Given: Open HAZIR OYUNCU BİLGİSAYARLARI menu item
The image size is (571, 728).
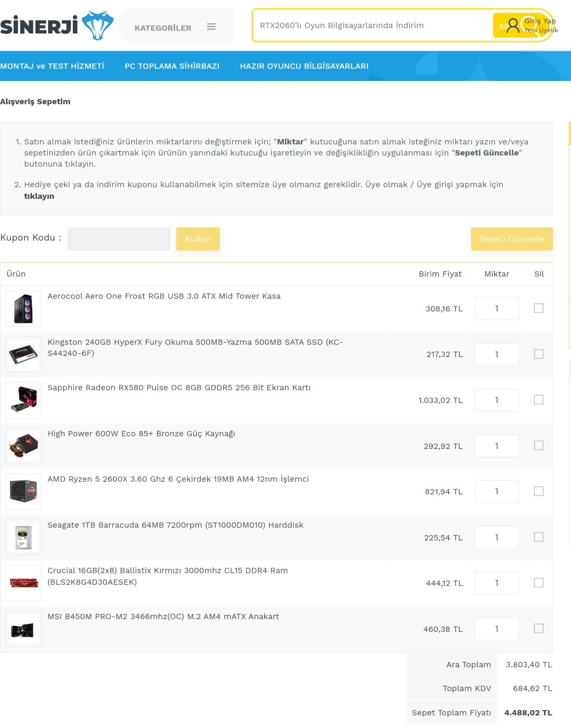Looking at the screenshot, I should click(304, 66).
